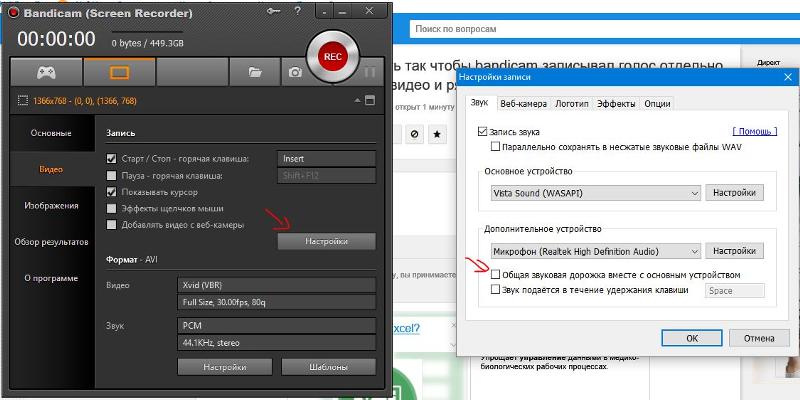Click the key registration icon in title bar
The height and width of the screenshot is (400, 800).
tap(273, 11)
